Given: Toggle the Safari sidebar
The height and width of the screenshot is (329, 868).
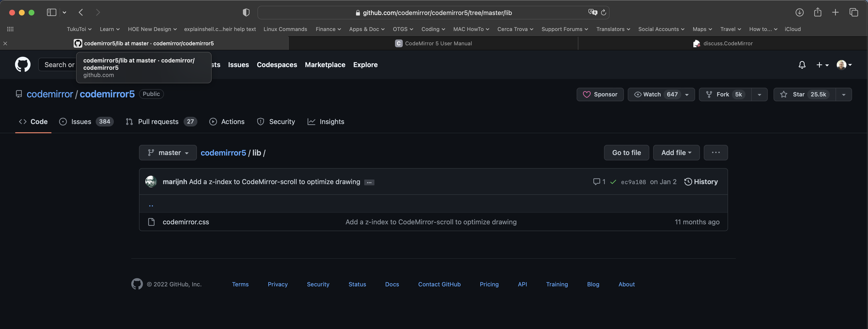Looking at the screenshot, I should [x=51, y=12].
